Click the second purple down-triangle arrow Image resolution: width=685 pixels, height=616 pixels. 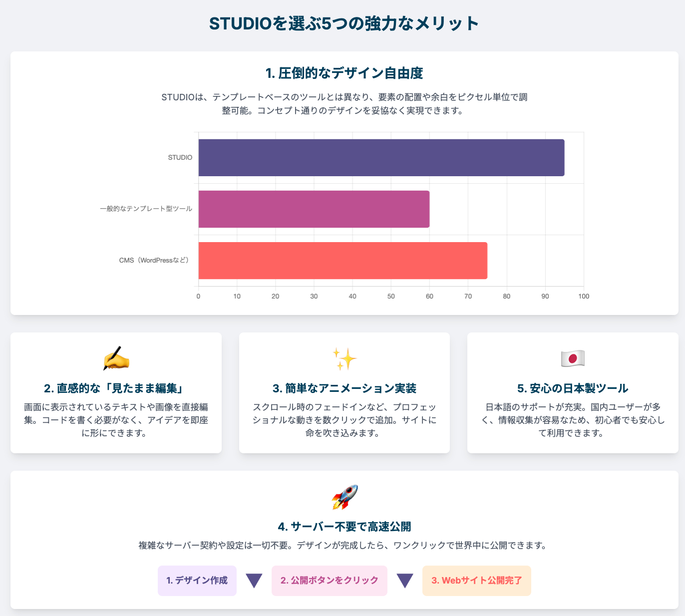pyautogui.click(x=405, y=581)
